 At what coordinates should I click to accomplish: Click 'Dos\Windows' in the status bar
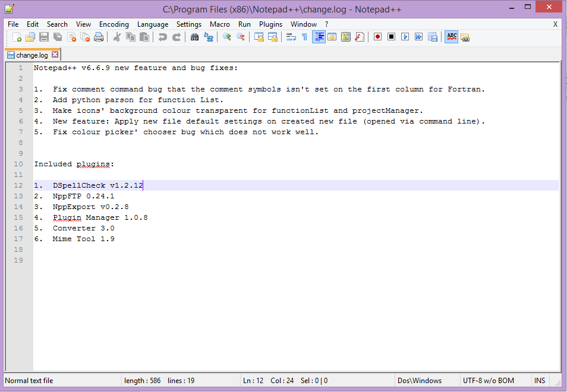(x=420, y=381)
